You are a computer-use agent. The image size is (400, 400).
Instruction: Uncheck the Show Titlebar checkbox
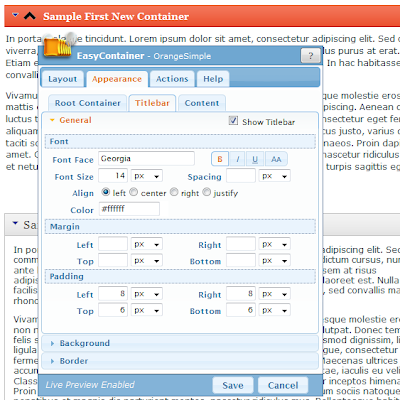pyautogui.click(x=233, y=120)
